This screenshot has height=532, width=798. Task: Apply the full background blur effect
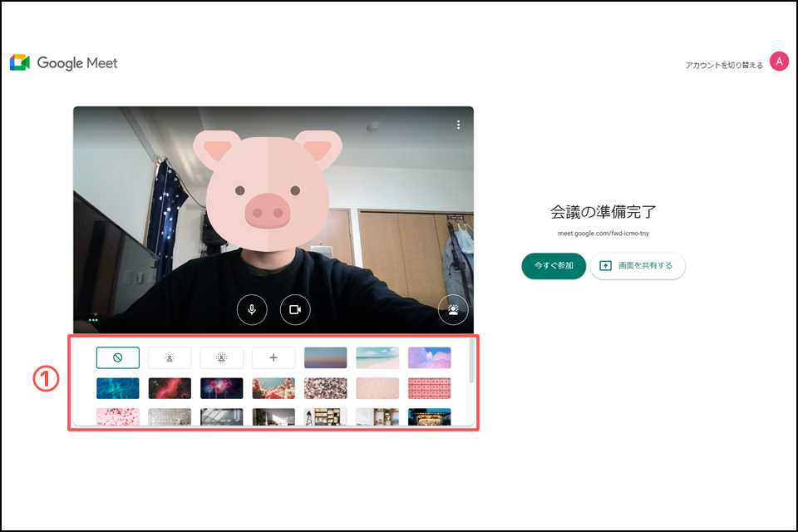pos(221,357)
